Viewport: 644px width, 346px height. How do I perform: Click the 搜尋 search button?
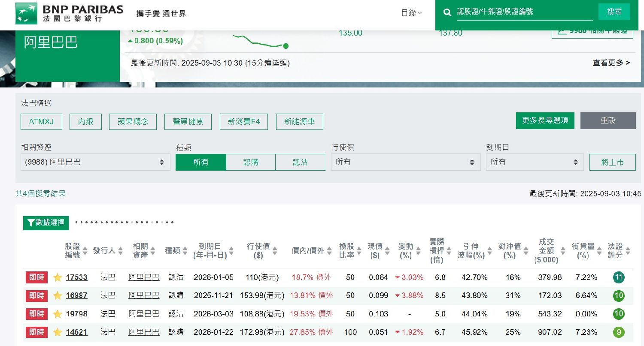[614, 12]
